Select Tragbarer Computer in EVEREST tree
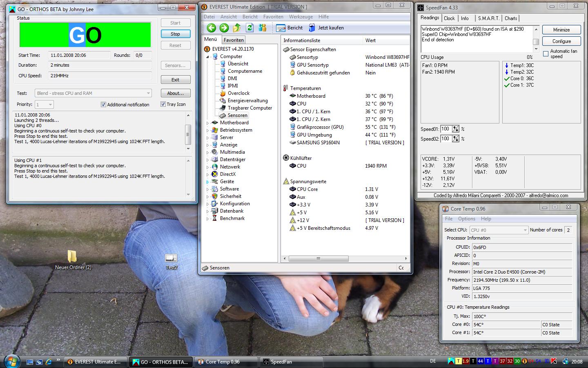The image size is (588, 368). 249,108
